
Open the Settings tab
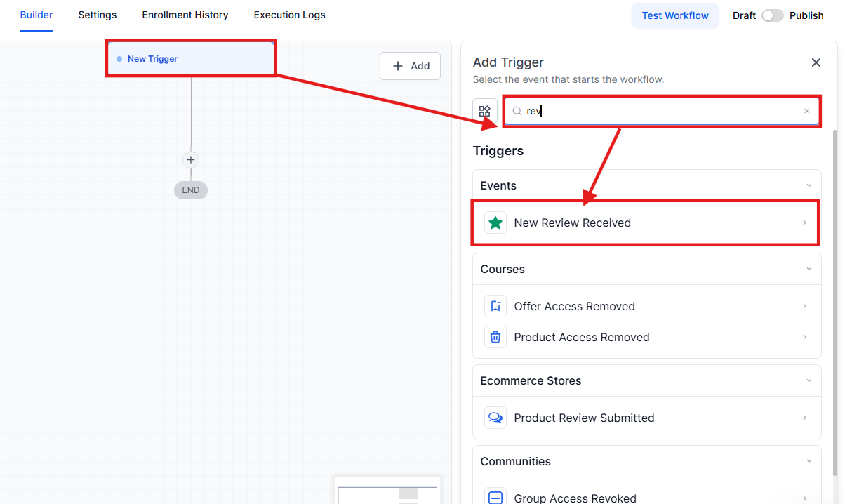[x=98, y=15]
